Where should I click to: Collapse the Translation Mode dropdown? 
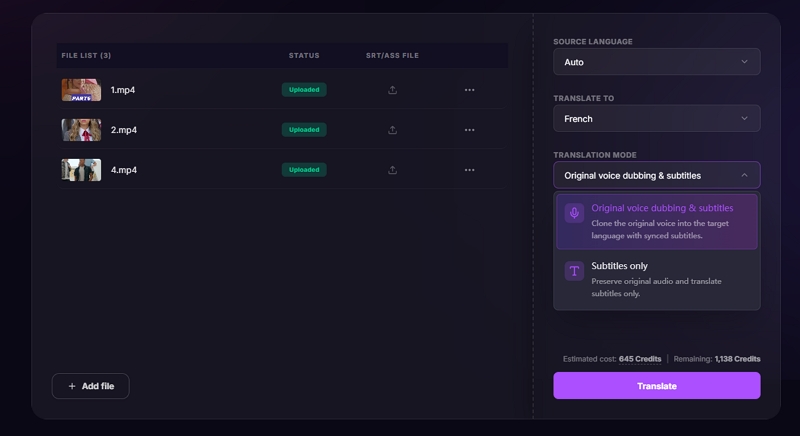[x=657, y=175]
